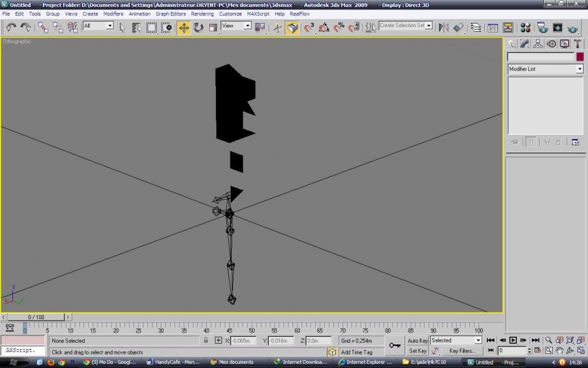
Task: Click the object color swatch
Action: 580,57
